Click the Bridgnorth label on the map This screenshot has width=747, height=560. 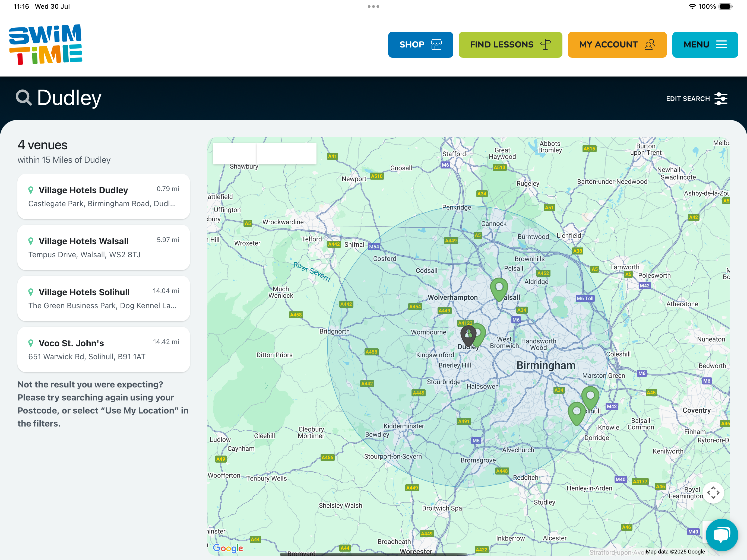(x=334, y=332)
